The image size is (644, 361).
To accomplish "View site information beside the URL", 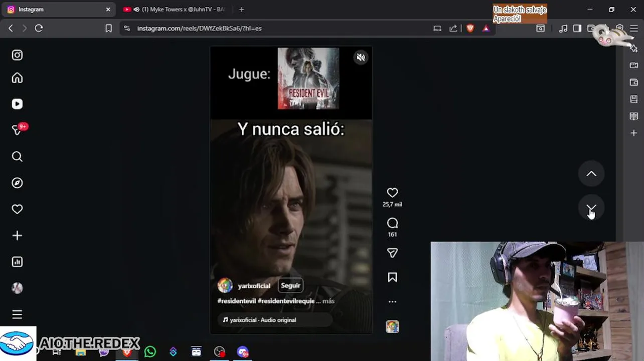I will pos(127,28).
